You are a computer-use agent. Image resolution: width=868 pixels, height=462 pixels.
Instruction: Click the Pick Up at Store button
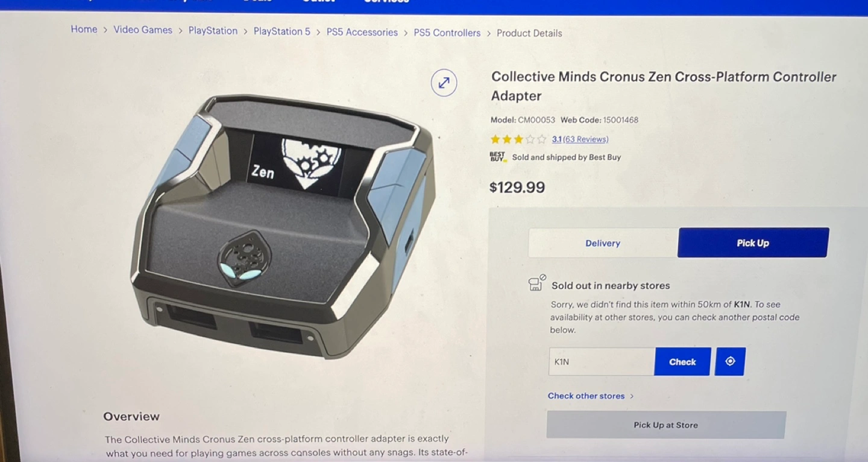point(666,425)
